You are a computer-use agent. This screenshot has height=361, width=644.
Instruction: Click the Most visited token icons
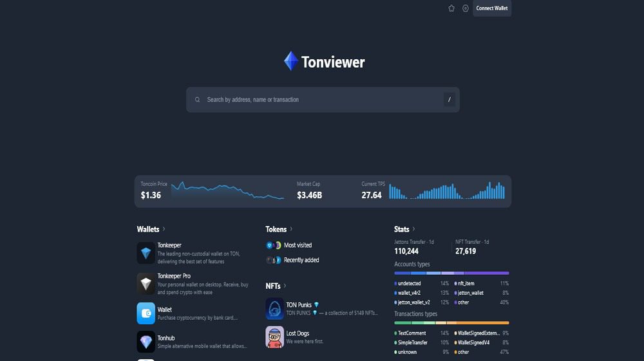274,245
